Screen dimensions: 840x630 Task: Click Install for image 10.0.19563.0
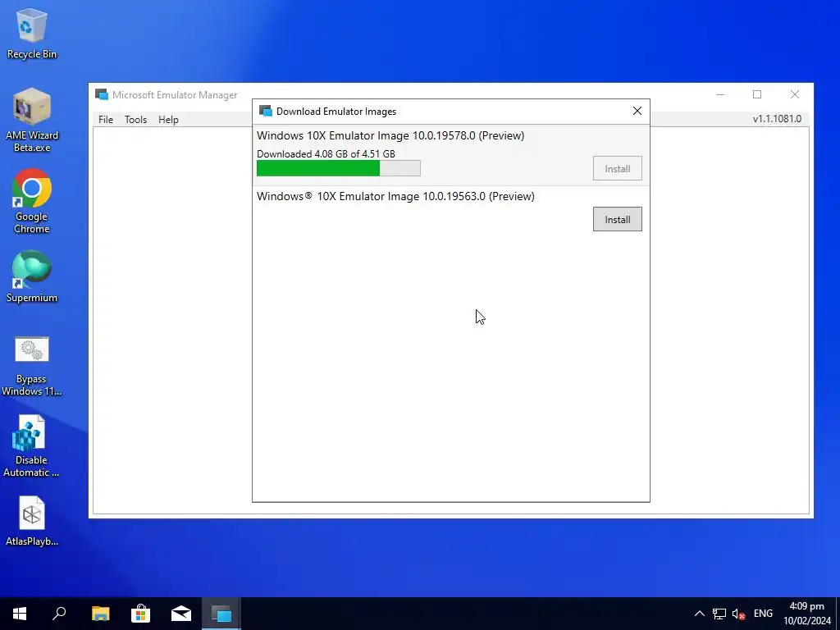(617, 219)
